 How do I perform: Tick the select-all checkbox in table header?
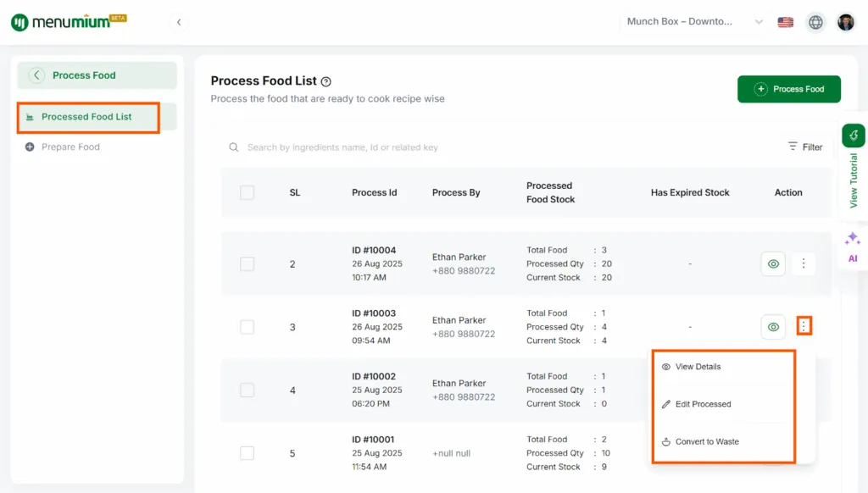click(x=247, y=192)
